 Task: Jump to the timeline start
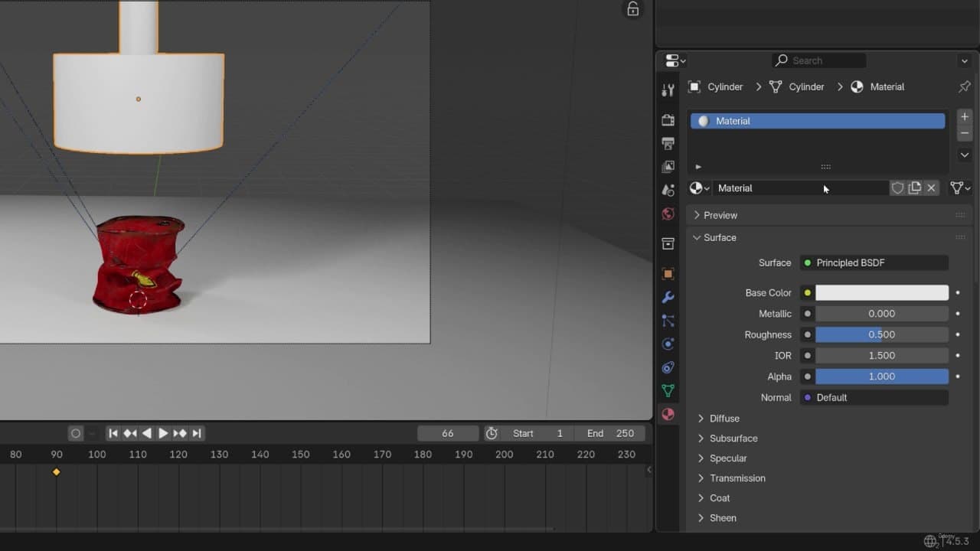click(113, 433)
